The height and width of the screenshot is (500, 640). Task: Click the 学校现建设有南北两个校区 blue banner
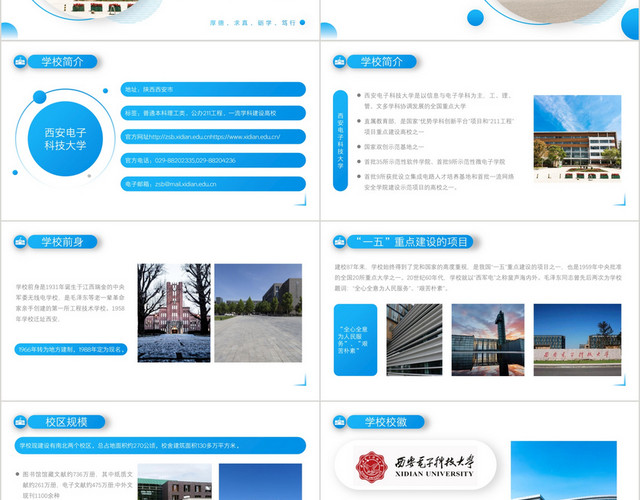pyautogui.click(x=160, y=446)
